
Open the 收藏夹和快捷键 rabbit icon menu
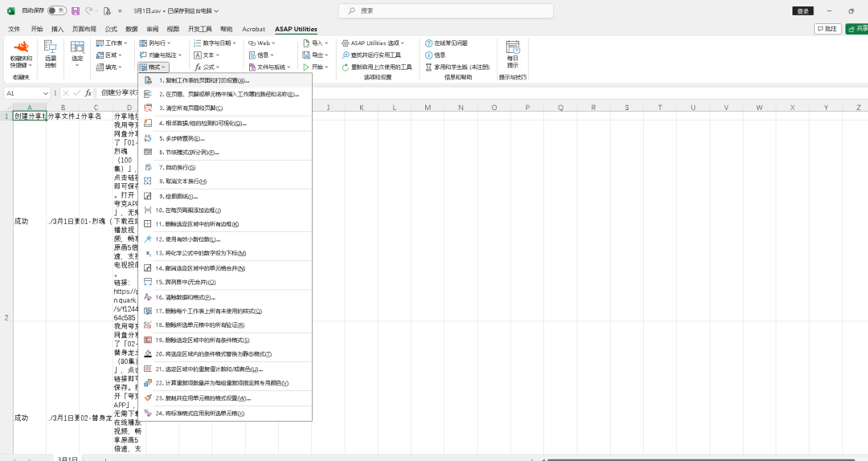click(x=21, y=55)
